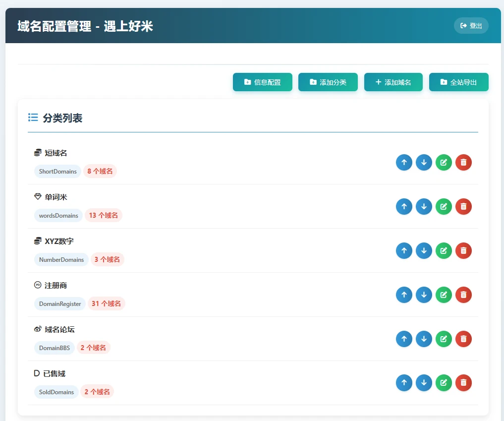Move the 单词米 category down
Screen dimensions: 504x421
click(424, 206)
